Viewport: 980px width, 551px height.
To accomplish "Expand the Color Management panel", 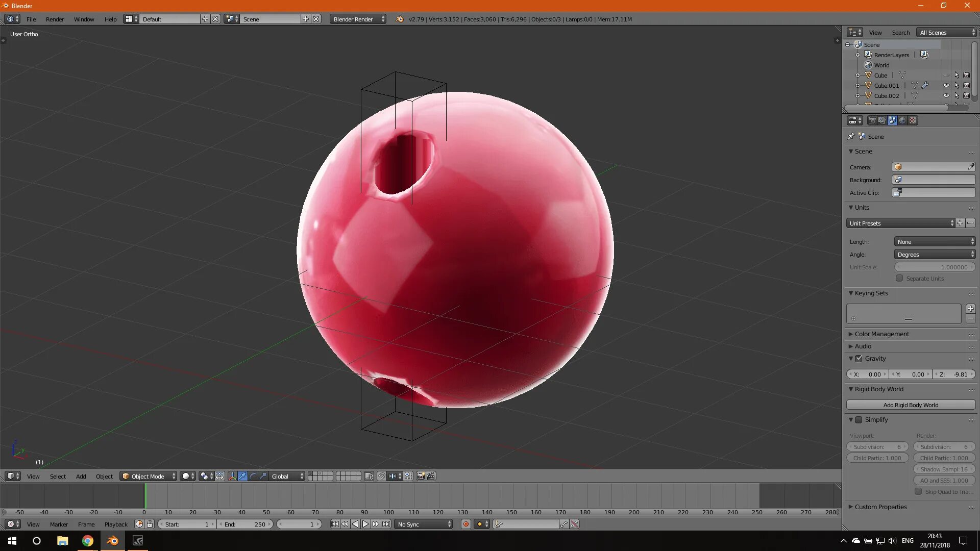I will 881,334.
